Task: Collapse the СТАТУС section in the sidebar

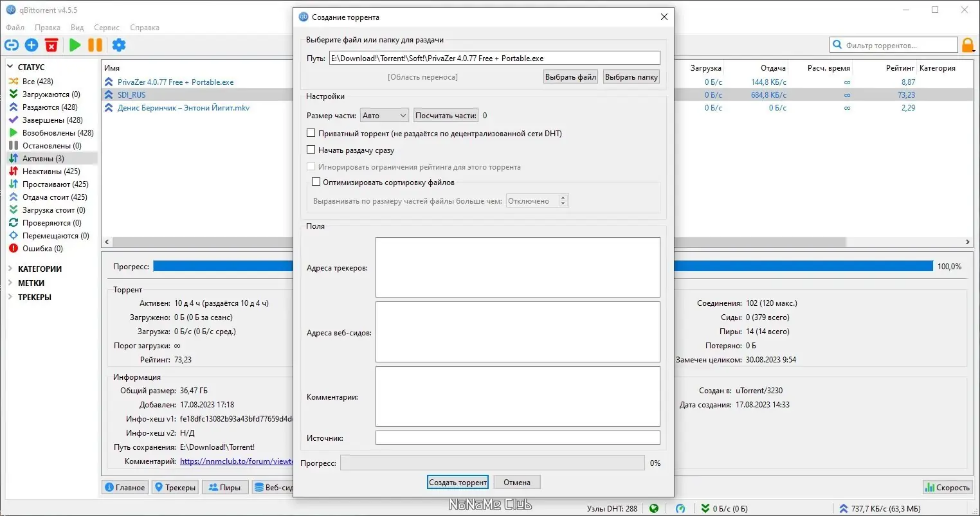Action: tap(11, 66)
